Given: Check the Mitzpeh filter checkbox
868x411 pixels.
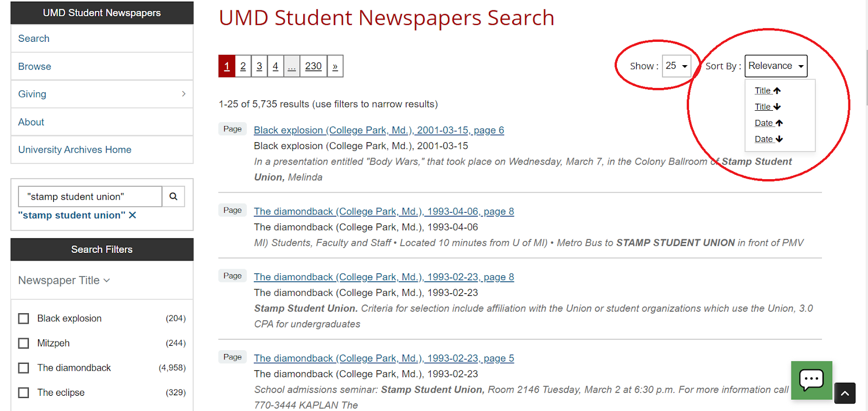Looking at the screenshot, I should tap(23, 343).
